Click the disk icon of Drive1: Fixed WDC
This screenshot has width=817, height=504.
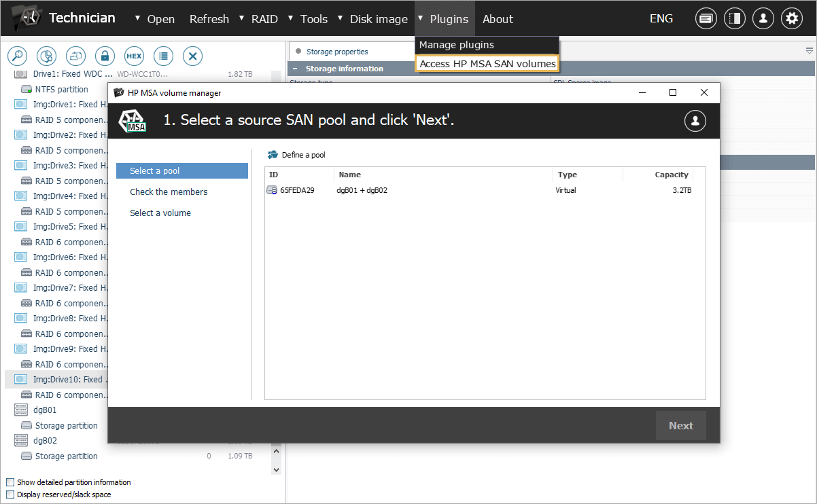[x=21, y=73]
